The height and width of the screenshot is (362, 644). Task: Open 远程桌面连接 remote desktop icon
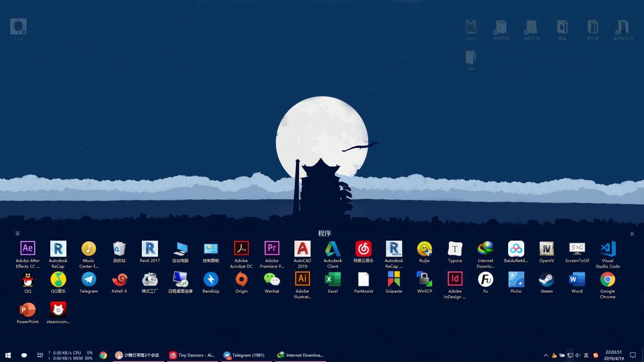[x=180, y=283]
